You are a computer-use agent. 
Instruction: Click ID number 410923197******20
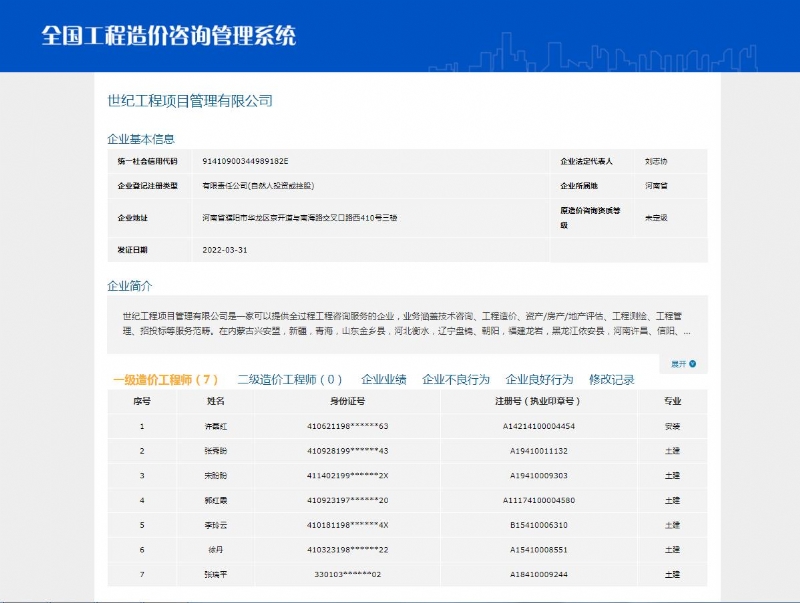click(x=347, y=500)
